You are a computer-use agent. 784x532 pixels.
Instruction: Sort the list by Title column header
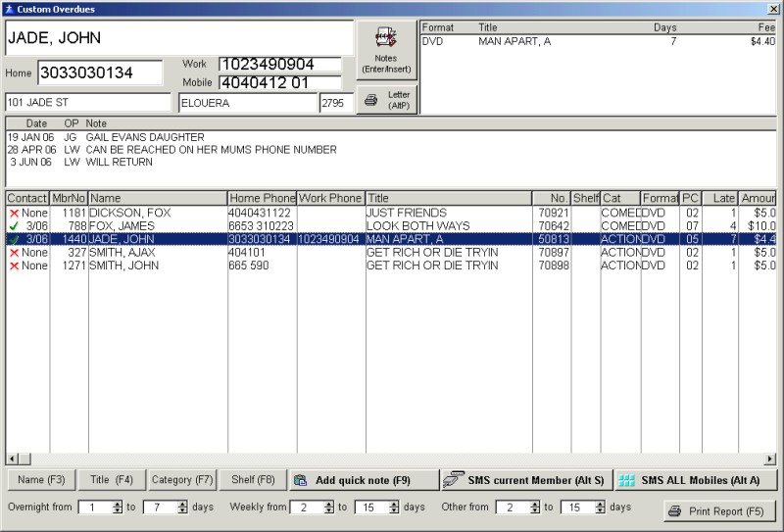[x=448, y=198]
